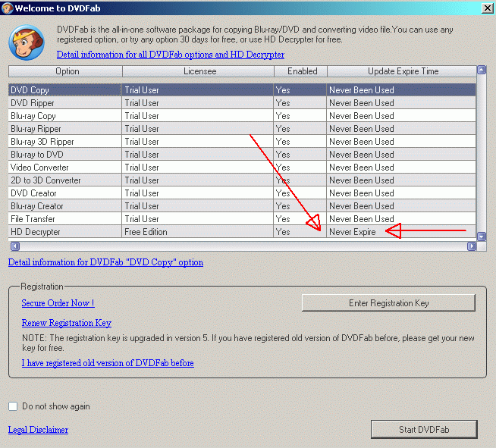Screen dimensions: 496x448
Task: Select the DVD Ripper row
Action: pos(242,103)
